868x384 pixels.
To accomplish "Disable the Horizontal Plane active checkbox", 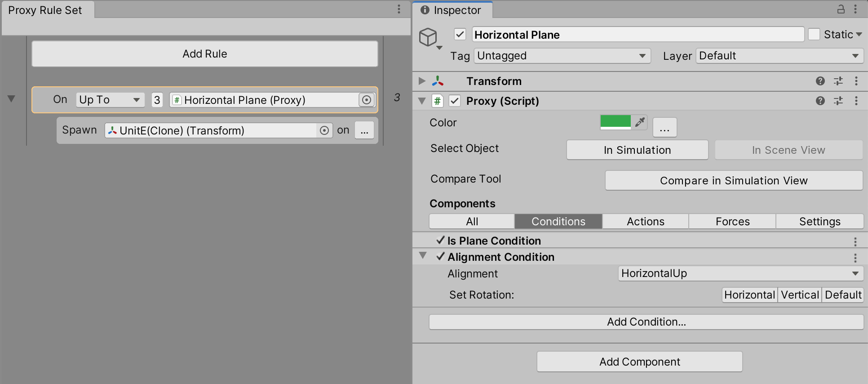I will (460, 35).
